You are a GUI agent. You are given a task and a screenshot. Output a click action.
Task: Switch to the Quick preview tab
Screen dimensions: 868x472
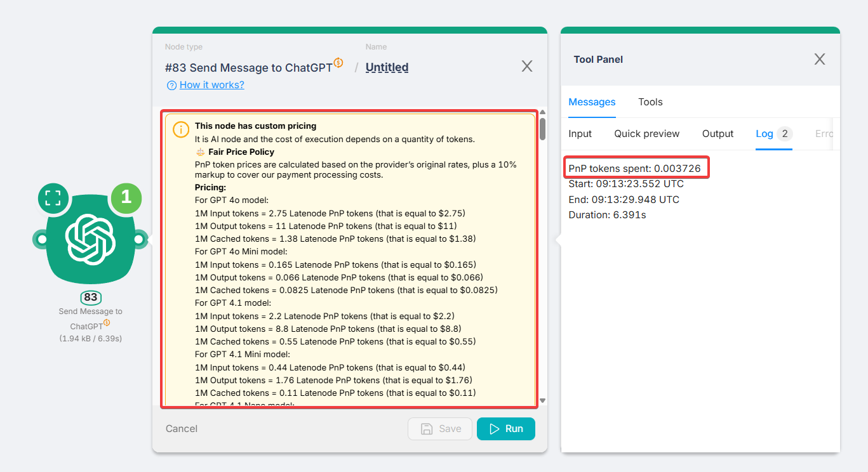pyautogui.click(x=646, y=134)
